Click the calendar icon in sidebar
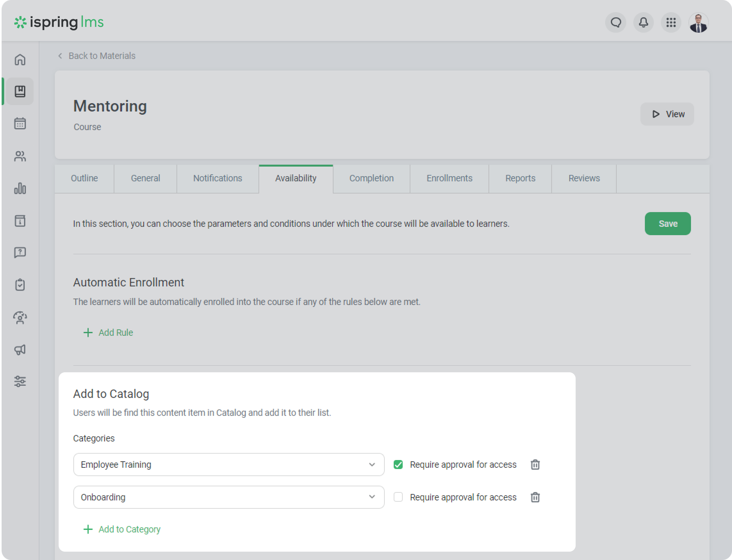Viewport: 732px width, 560px height. point(20,123)
